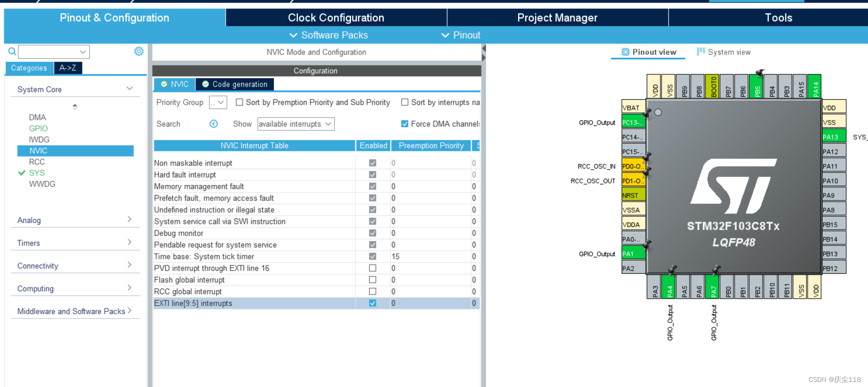This screenshot has height=387, width=868.
Task: Select pin PB12 on chip
Action: click(x=834, y=268)
